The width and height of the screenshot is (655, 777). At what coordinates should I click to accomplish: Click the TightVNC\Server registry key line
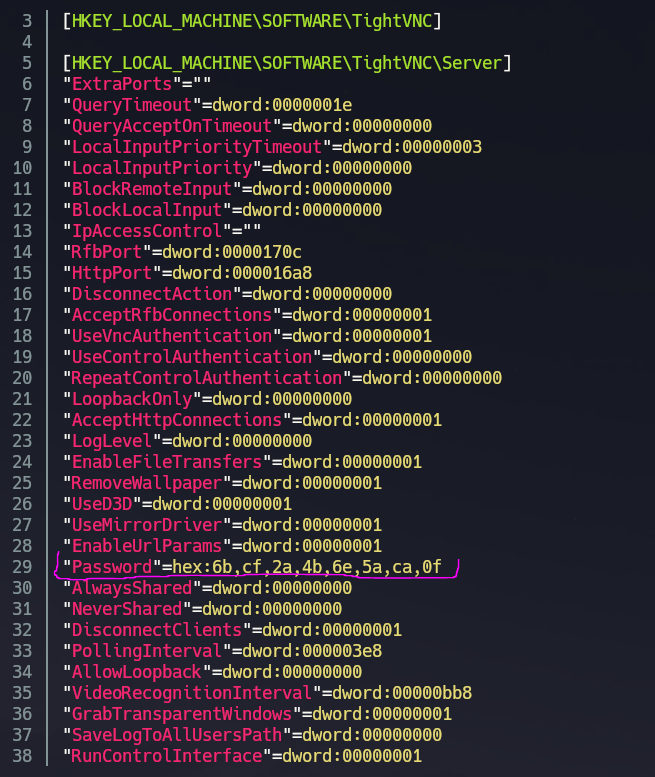(287, 63)
